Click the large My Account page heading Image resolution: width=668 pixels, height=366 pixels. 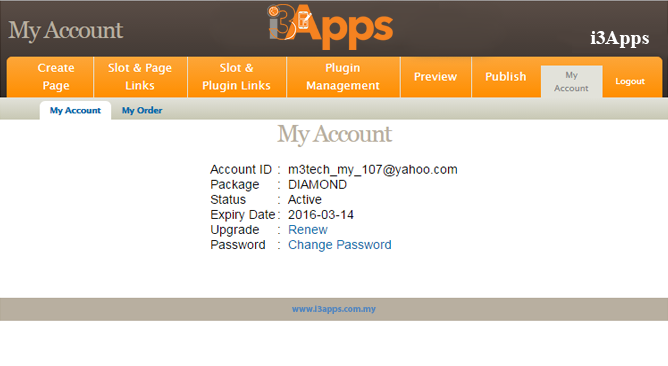[334, 134]
